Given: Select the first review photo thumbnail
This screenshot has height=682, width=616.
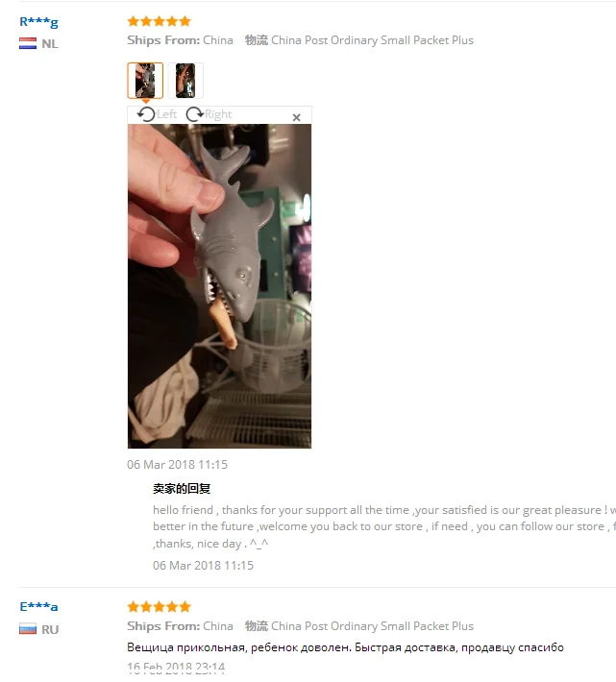Looking at the screenshot, I should click(x=145, y=81).
